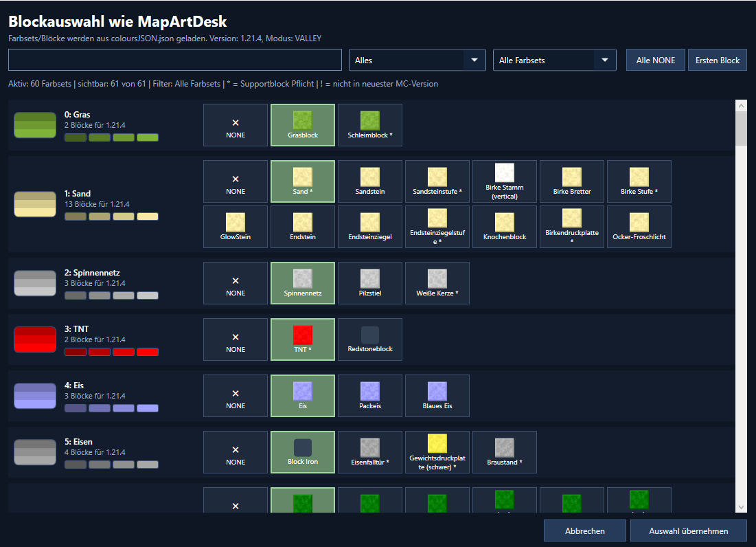Cancel with the Abbrechen button
The image size is (756, 547).
click(585, 531)
